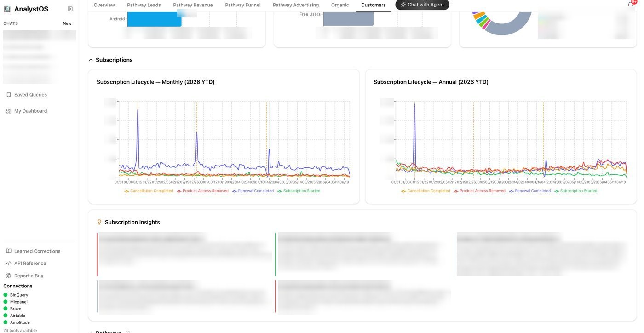Open Learned Corrections via its book icon

9,251
